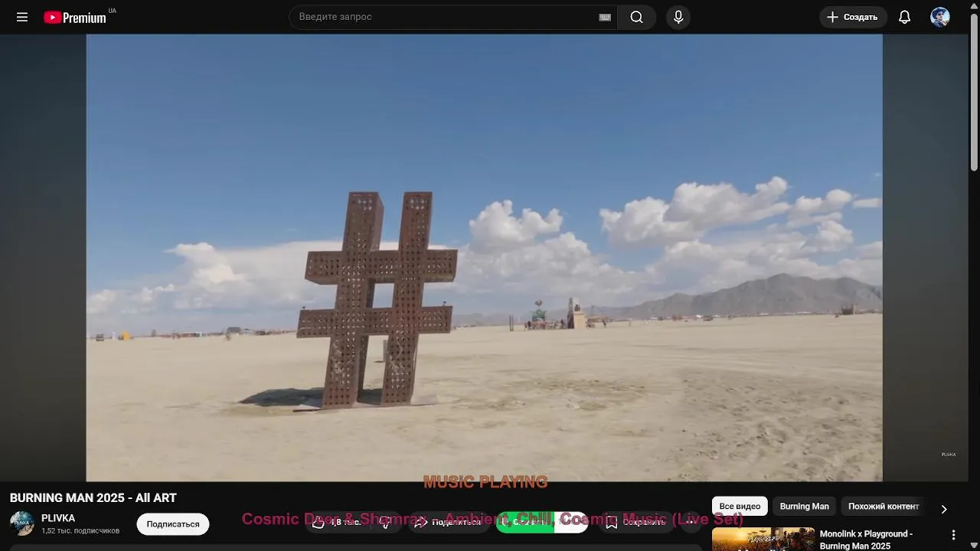Click the 1,52 тыс. подписчиков text
Viewport: 980px width, 551px height.
pyautogui.click(x=80, y=531)
